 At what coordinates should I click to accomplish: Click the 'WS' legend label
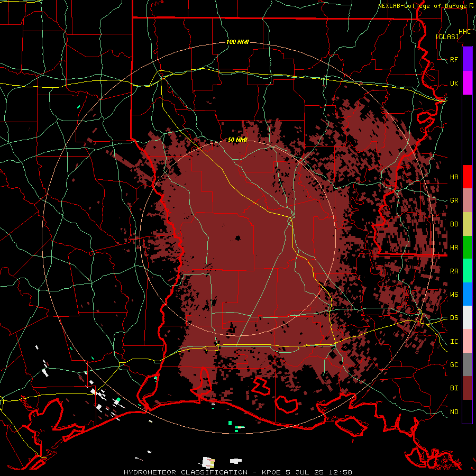pyautogui.click(x=454, y=295)
